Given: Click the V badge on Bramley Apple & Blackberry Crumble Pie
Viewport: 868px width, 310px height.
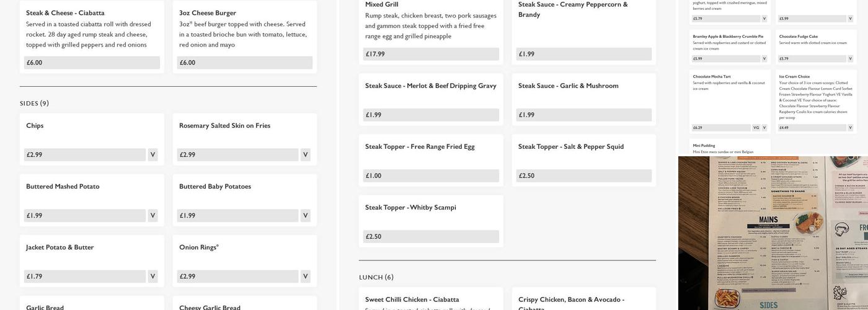Looking at the screenshot, I should pyautogui.click(x=764, y=59).
